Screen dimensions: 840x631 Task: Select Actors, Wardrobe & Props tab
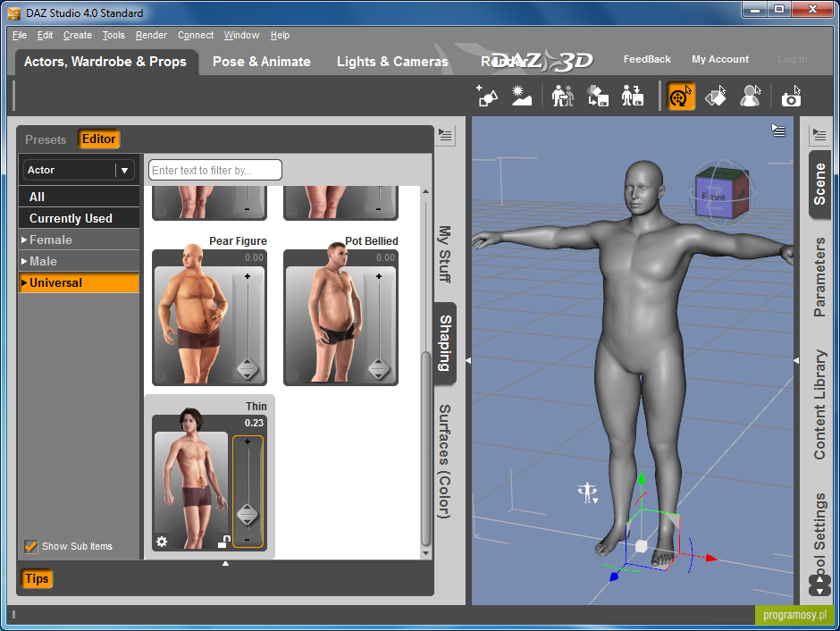[105, 62]
